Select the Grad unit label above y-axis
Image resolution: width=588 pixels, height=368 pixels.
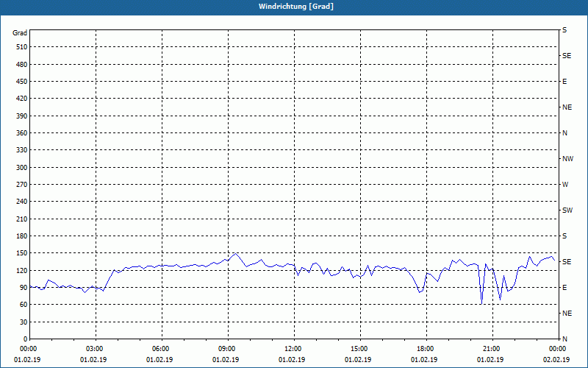click(x=20, y=33)
